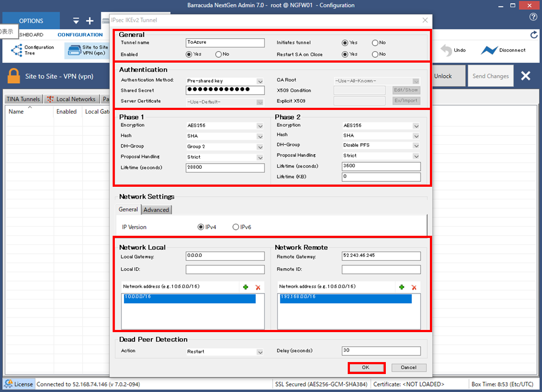Viewport: 542px width, 392px height.
Task: Click the refresh icon at top right
Action: (534, 35)
